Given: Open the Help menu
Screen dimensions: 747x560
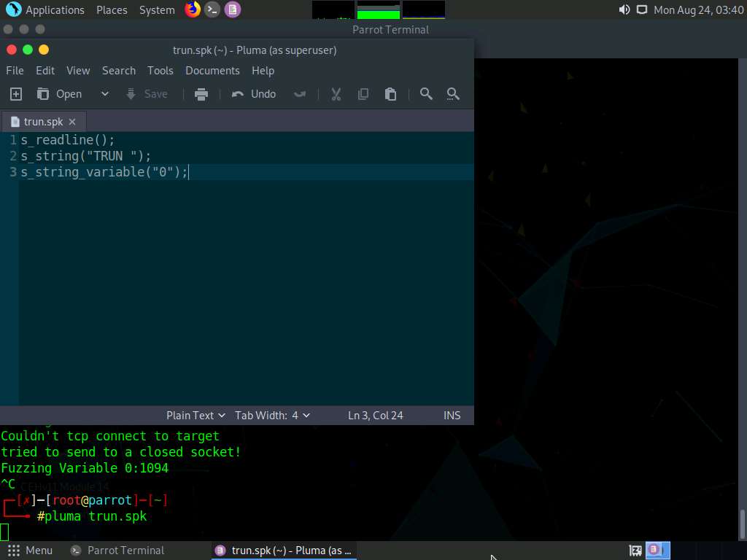Looking at the screenshot, I should [263, 71].
